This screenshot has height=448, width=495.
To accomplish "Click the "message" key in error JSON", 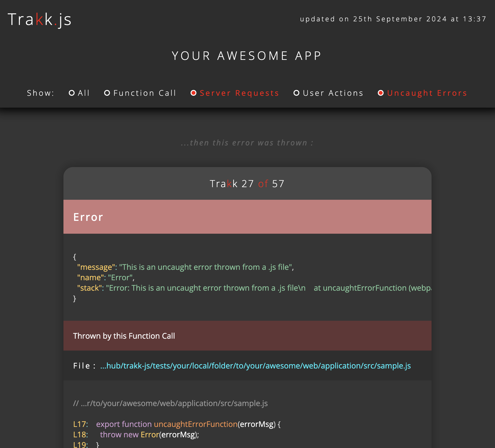I will pos(96,267).
